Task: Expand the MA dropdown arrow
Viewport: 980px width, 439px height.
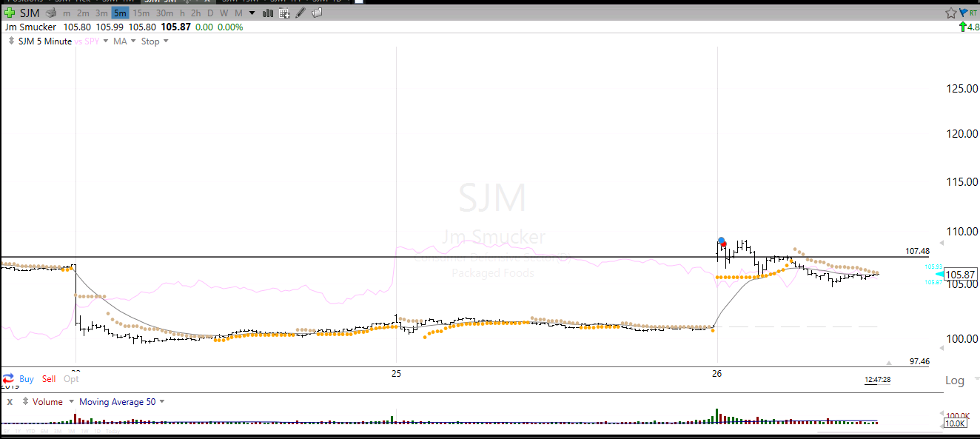Action: pyautogui.click(x=133, y=41)
